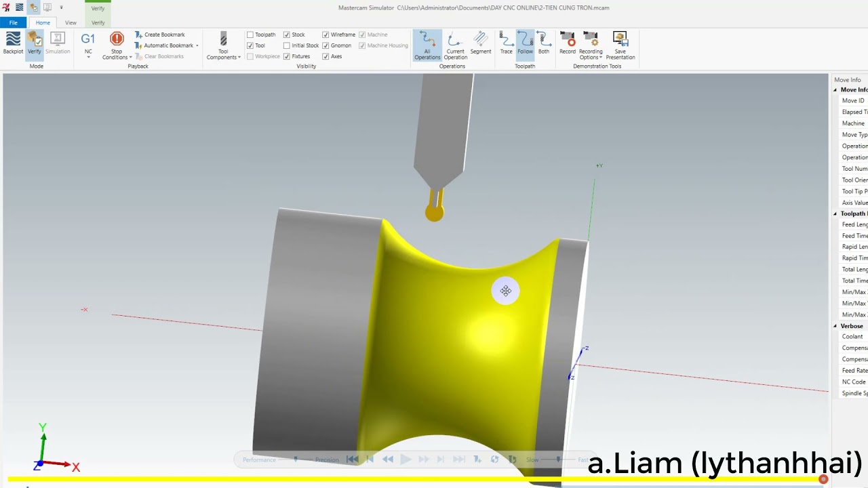This screenshot has height=488, width=868.
Task: Enable the Toolpath visibility checkbox
Action: (x=250, y=35)
